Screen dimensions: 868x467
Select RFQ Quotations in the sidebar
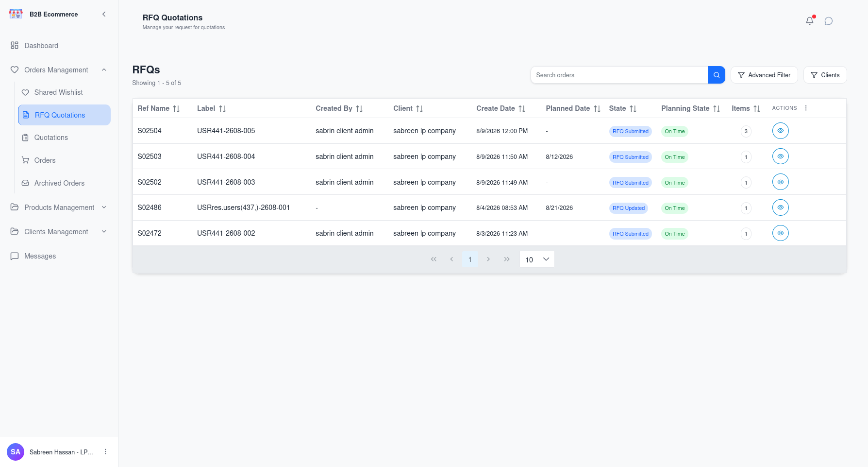point(64,115)
